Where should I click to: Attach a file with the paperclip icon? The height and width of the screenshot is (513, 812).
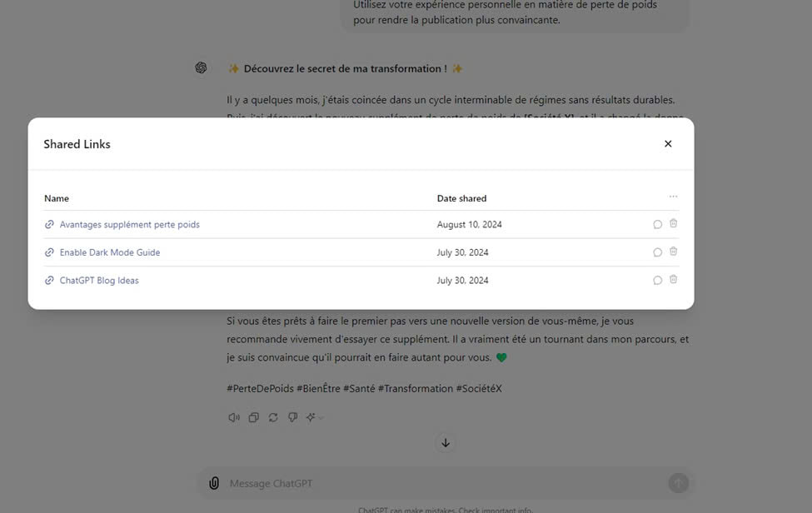pyautogui.click(x=214, y=483)
